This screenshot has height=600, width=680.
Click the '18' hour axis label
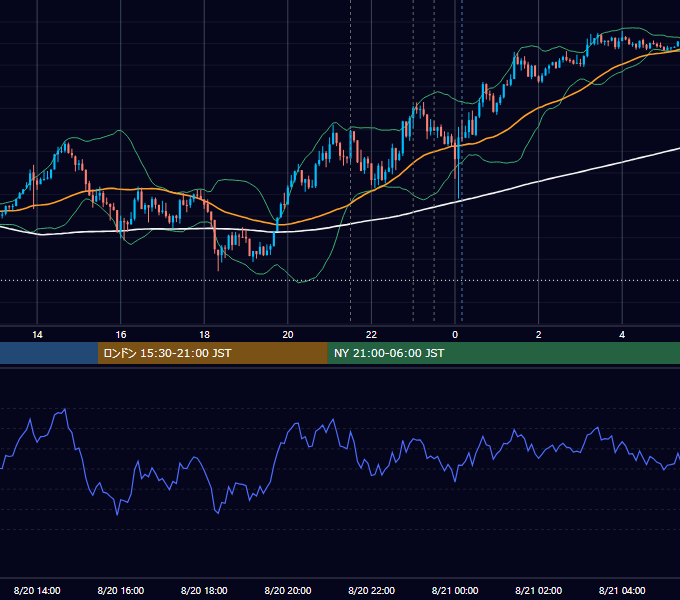tap(204, 335)
